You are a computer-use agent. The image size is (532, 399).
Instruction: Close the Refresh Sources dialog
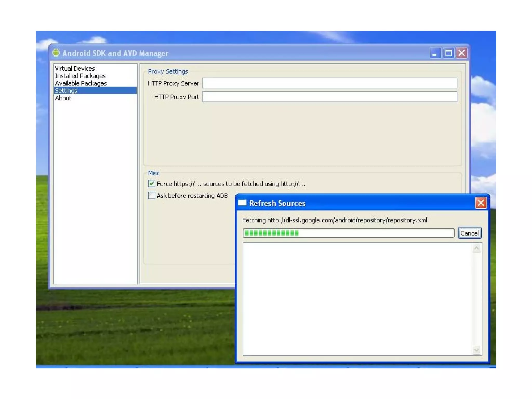click(x=481, y=203)
